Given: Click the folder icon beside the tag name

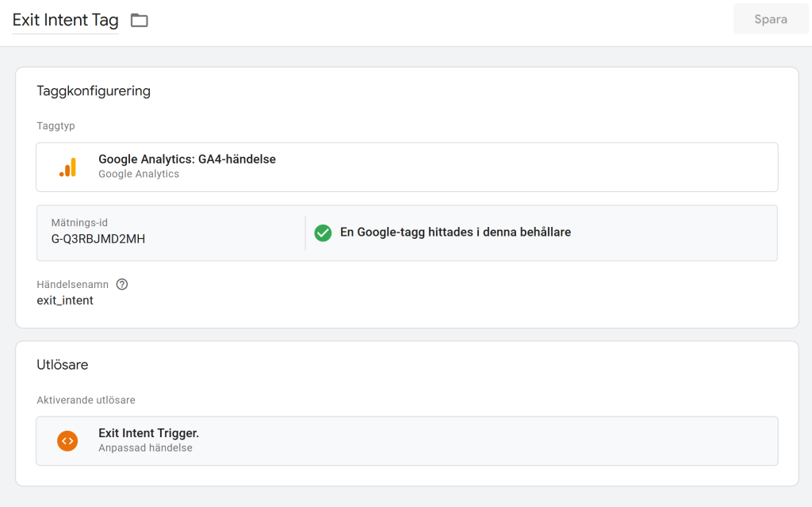Looking at the screenshot, I should click(x=139, y=20).
